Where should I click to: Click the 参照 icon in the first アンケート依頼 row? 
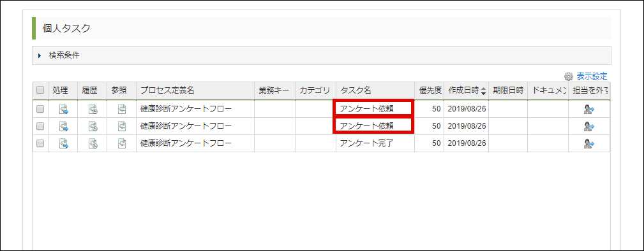coord(122,109)
